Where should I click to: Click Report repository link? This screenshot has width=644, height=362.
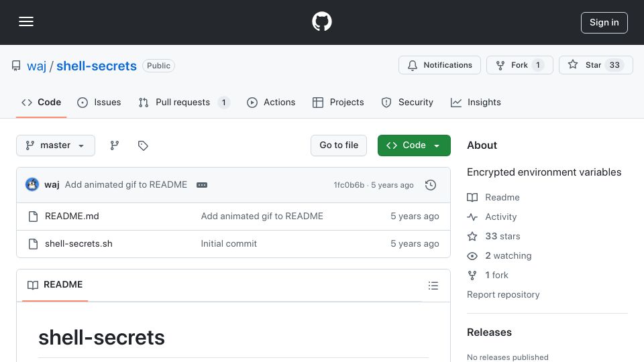(x=503, y=295)
